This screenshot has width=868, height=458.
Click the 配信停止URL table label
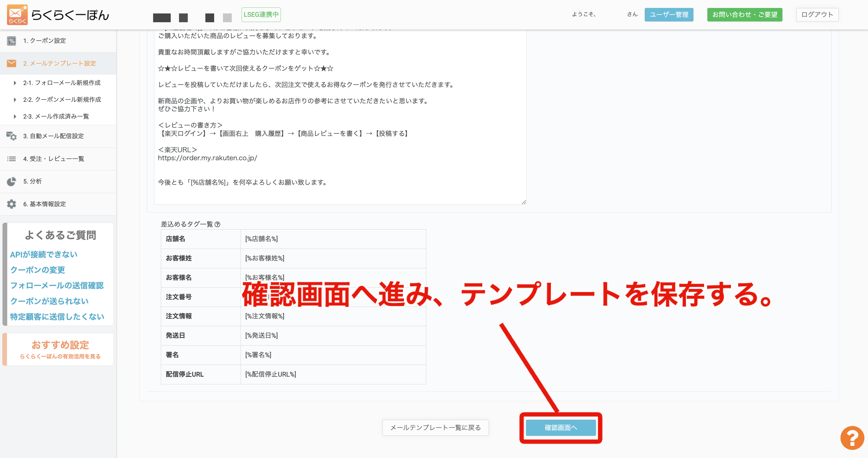pos(185,375)
